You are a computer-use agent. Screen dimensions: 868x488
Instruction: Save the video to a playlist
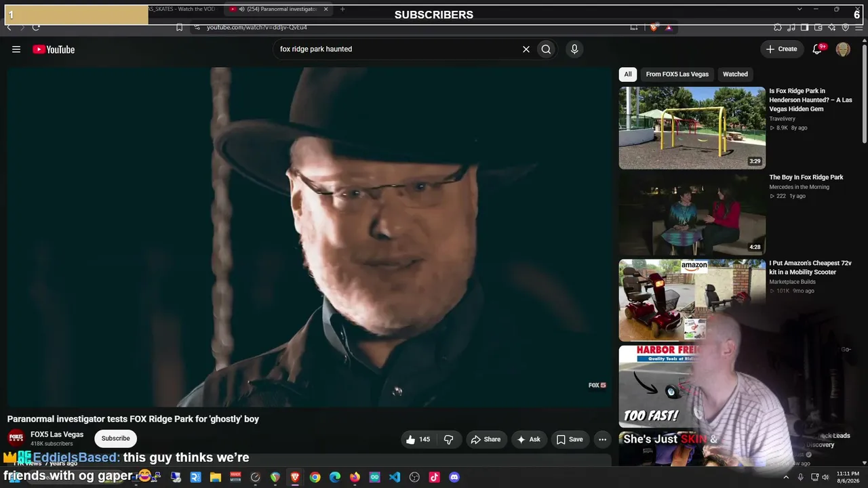point(570,440)
